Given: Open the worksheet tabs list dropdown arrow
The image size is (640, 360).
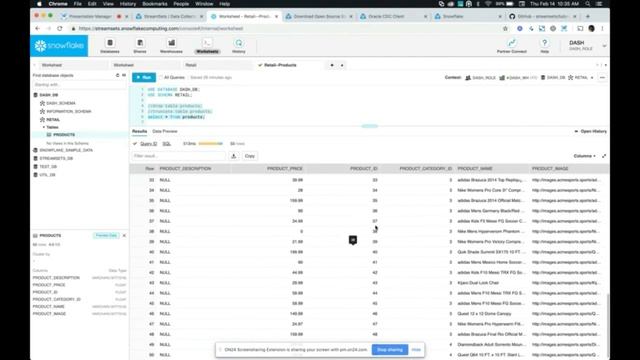Looking at the screenshot, I should click(342, 65).
